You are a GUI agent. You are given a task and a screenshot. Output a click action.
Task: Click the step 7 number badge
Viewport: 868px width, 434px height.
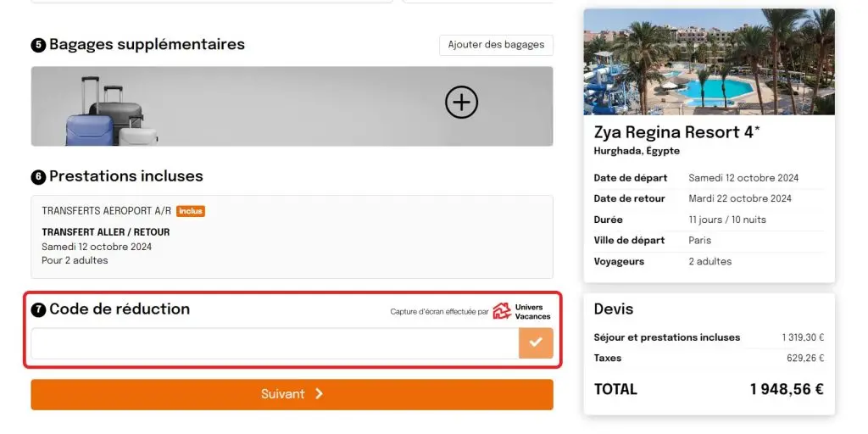click(x=38, y=310)
